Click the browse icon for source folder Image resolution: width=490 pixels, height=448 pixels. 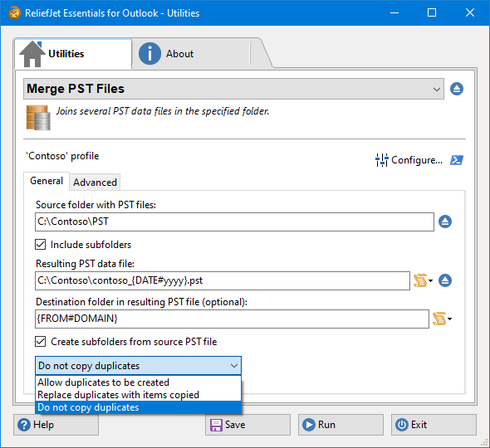[445, 222]
